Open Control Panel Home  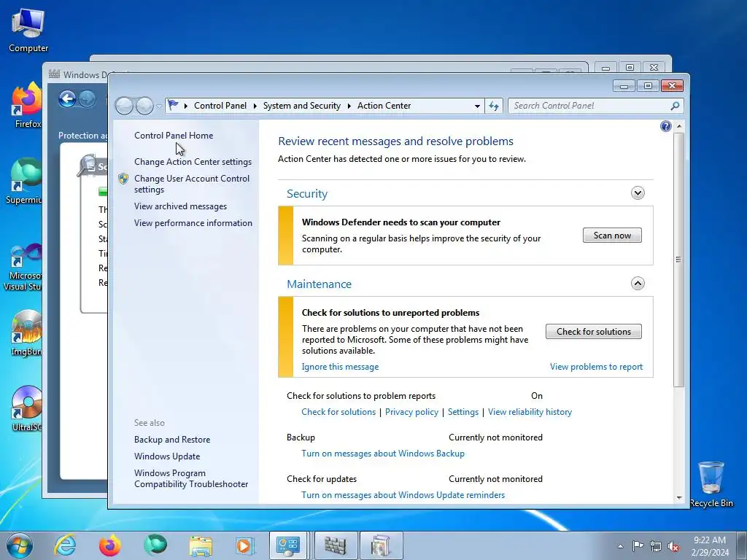click(x=174, y=135)
